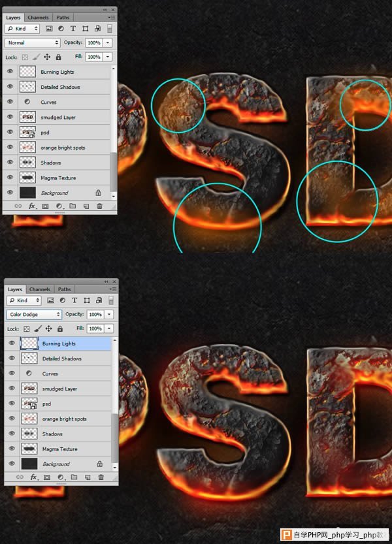This screenshot has width=392, height=544.
Task: Open Fill slider arrow in the Normal-mode panel
Action: pyautogui.click(x=108, y=57)
